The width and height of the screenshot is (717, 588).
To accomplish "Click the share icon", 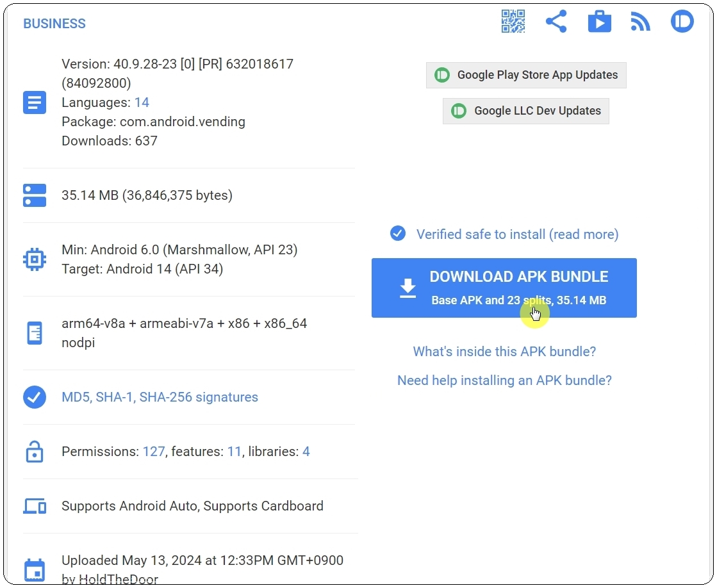I will (556, 22).
